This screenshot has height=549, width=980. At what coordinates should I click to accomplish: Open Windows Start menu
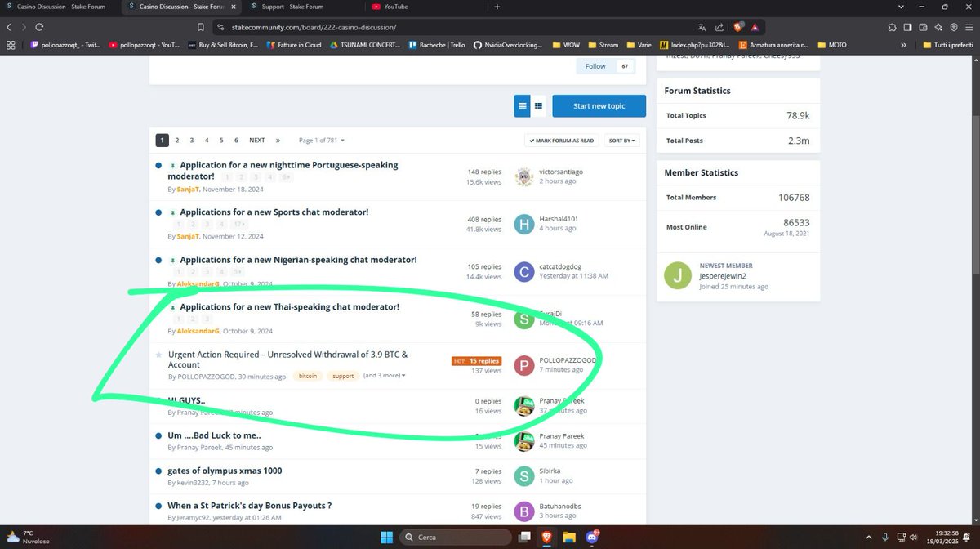385,537
